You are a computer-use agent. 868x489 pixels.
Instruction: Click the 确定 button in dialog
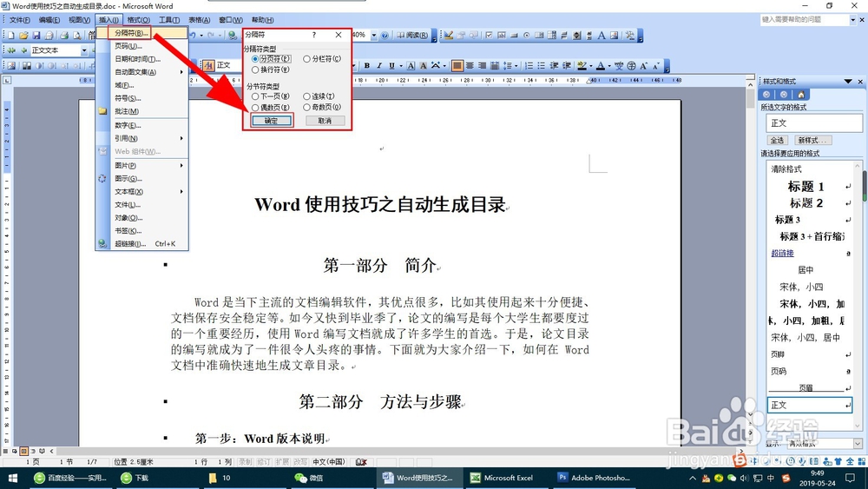pos(271,121)
